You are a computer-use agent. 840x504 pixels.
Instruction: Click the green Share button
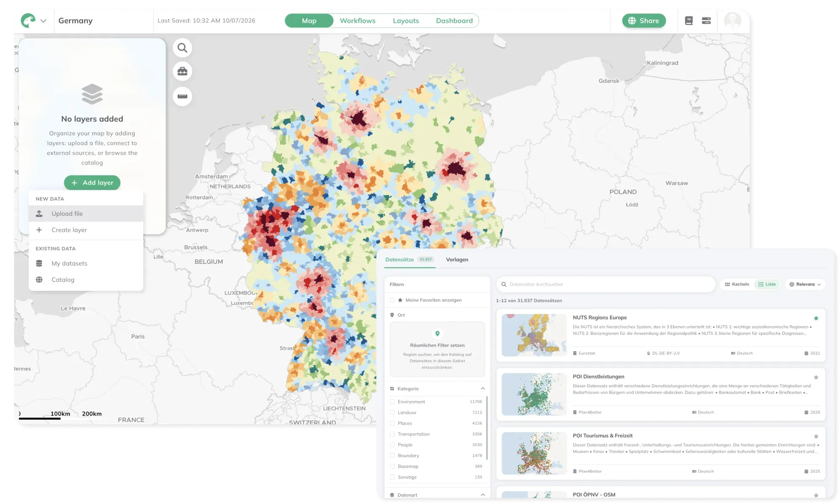(644, 21)
